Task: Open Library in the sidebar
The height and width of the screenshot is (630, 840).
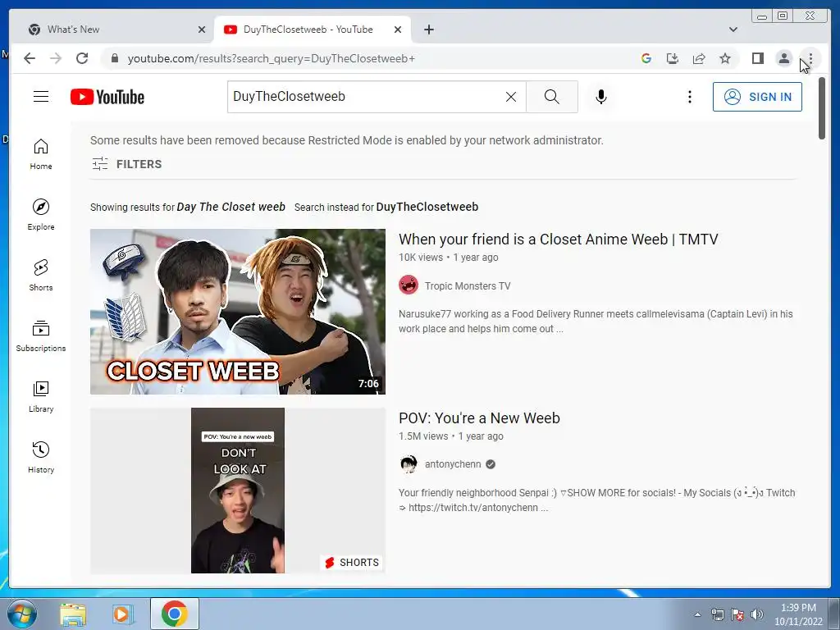Action: click(41, 396)
